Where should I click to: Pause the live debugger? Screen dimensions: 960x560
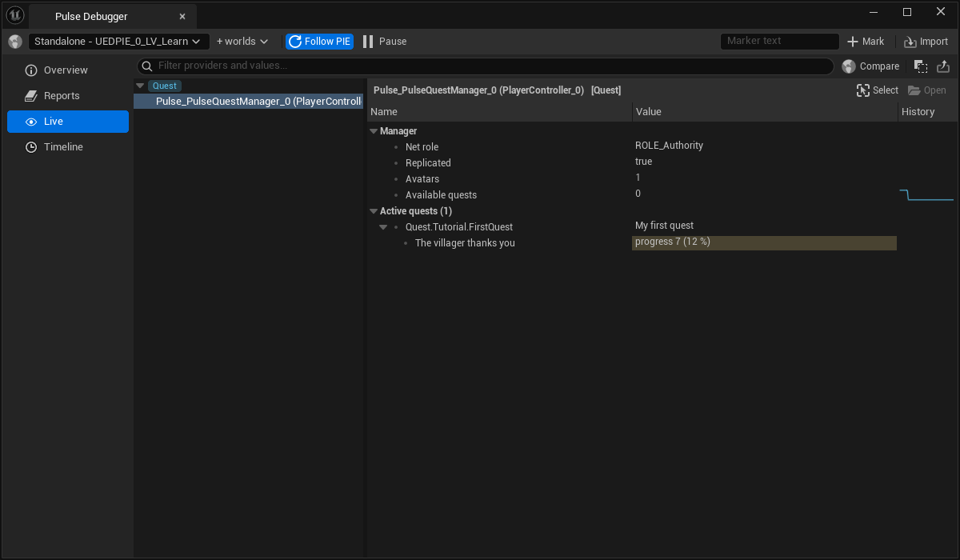[384, 42]
